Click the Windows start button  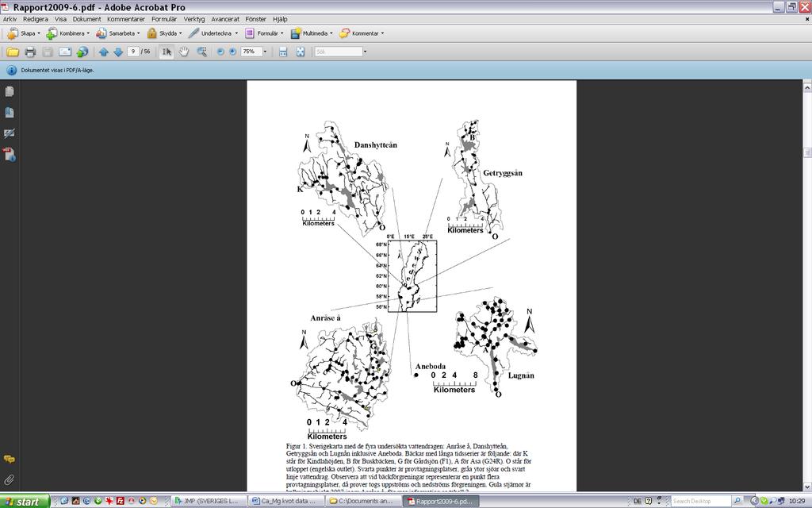tap(25, 502)
